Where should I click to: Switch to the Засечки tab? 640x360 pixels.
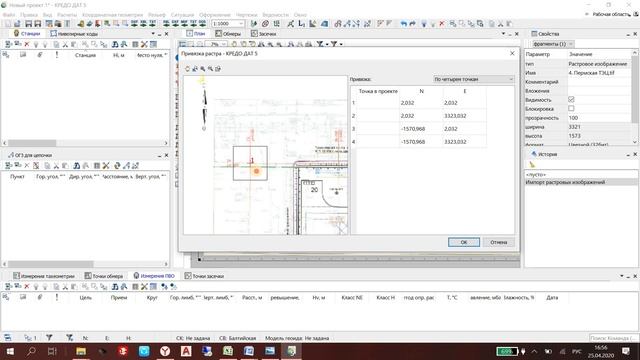(x=264, y=33)
